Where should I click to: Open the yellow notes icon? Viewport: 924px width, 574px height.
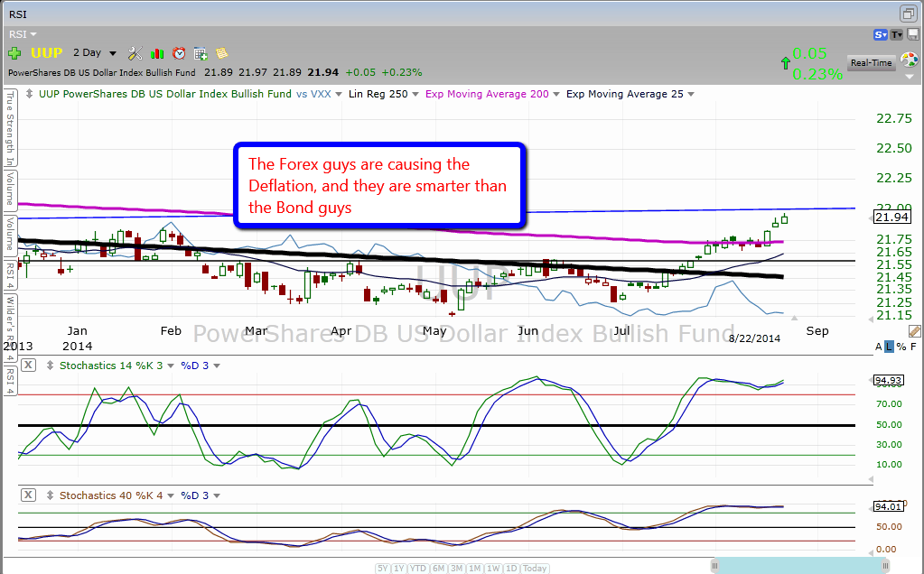pos(221,53)
